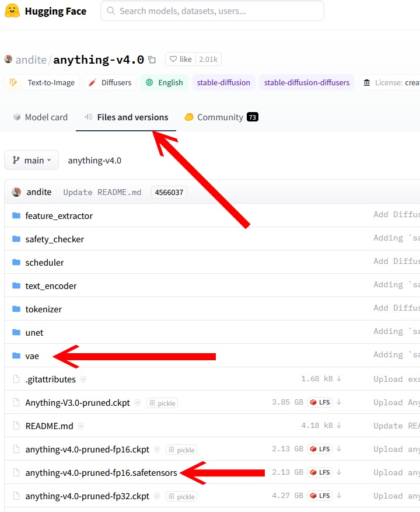The image size is (420, 512).
Task: Open anything-v4.0-pruned-fp32.ckpt file
Action: tap(87, 496)
